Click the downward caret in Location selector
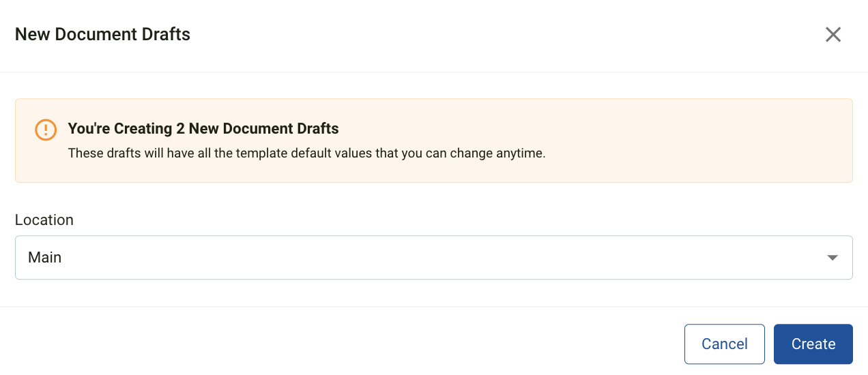 (832, 258)
